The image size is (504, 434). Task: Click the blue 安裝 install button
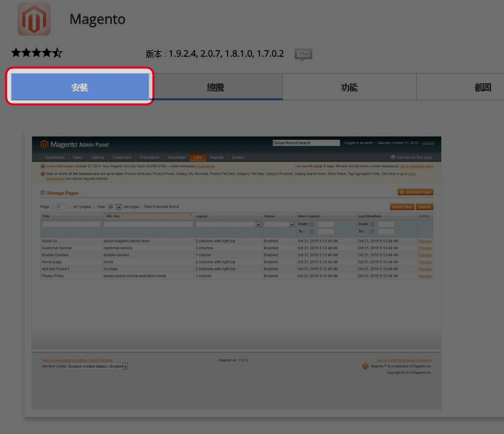[x=80, y=87]
